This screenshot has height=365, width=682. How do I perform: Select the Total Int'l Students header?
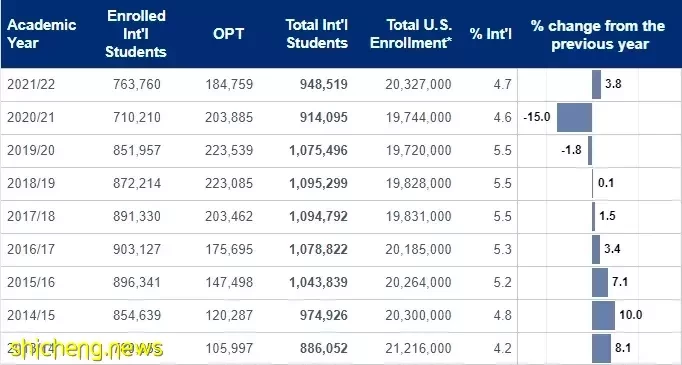pos(317,34)
